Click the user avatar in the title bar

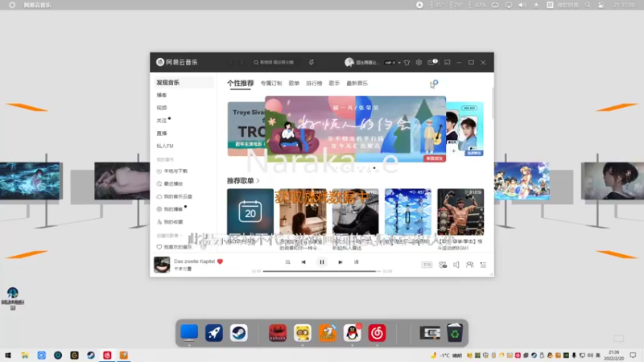[x=349, y=63]
